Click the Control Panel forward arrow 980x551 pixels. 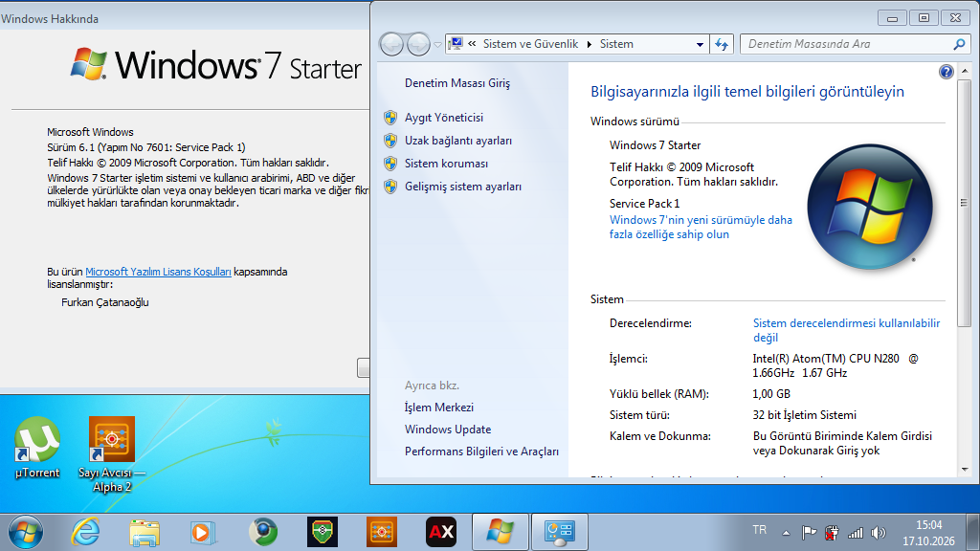418,44
